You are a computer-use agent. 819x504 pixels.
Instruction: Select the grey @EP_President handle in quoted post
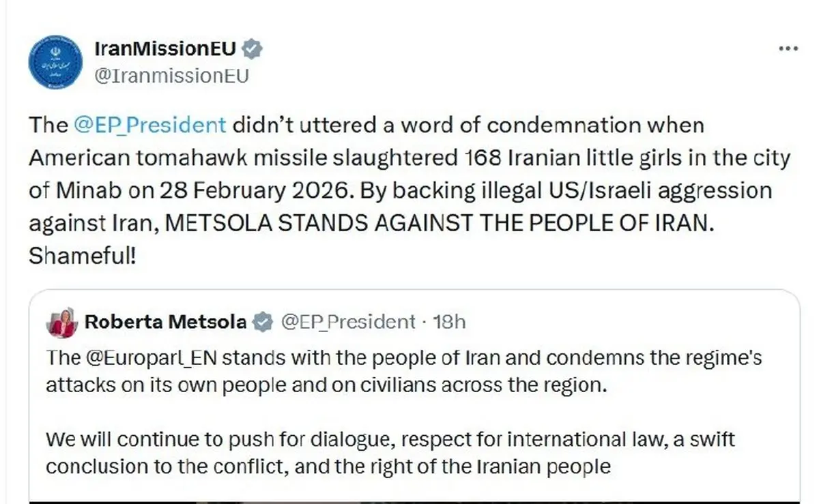348,322
